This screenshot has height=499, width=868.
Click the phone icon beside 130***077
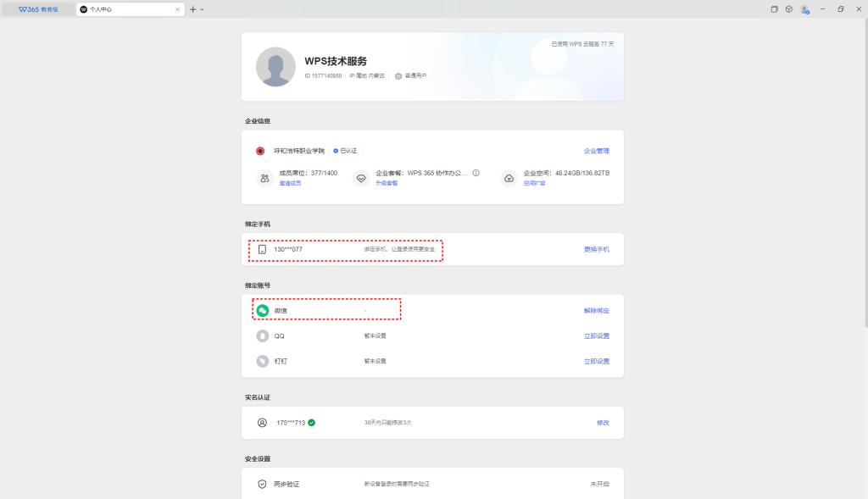click(x=263, y=249)
